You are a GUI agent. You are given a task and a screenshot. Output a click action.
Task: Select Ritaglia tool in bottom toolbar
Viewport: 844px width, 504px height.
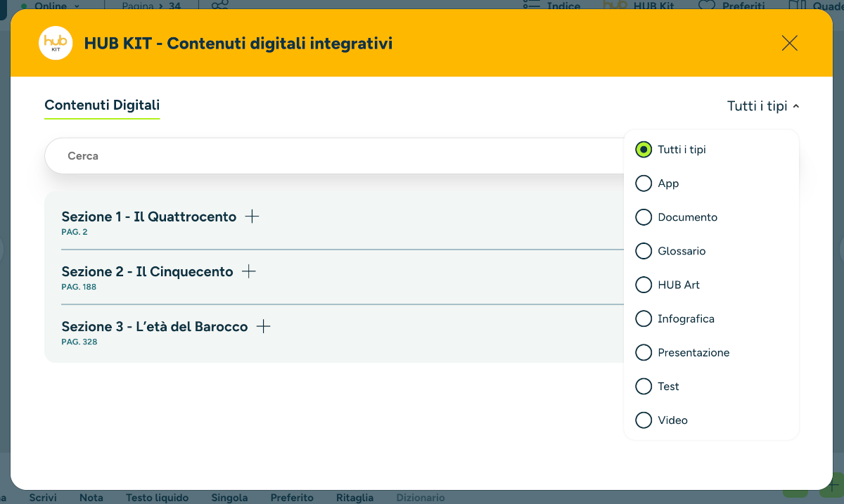pos(354,497)
